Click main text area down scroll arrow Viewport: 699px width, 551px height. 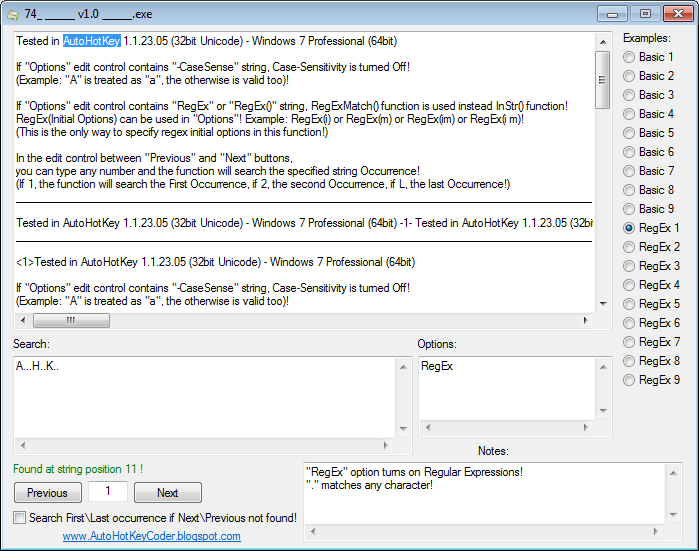603,304
